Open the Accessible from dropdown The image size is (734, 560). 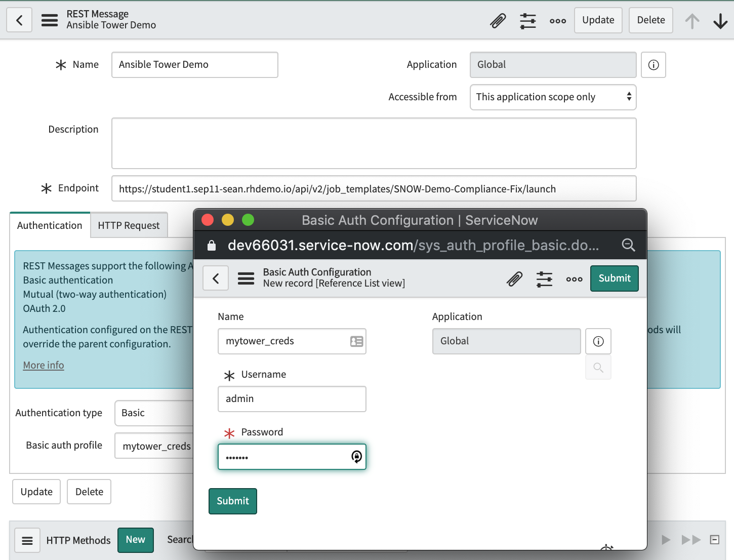553,97
